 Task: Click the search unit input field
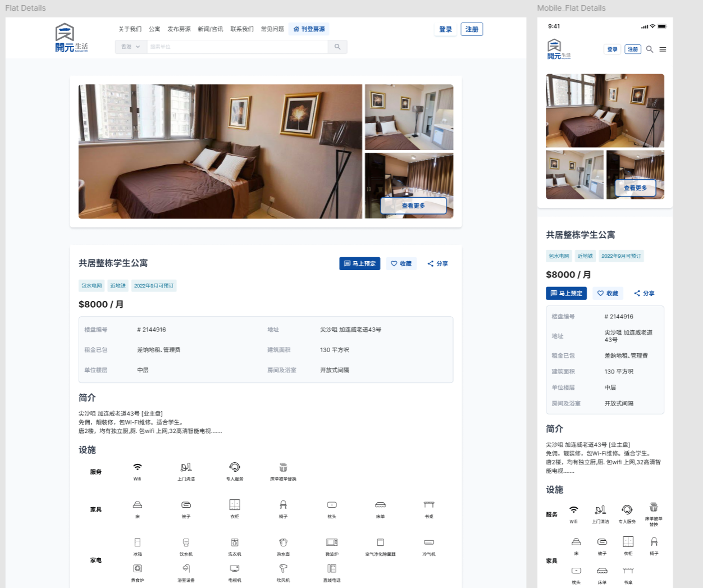[237, 47]
